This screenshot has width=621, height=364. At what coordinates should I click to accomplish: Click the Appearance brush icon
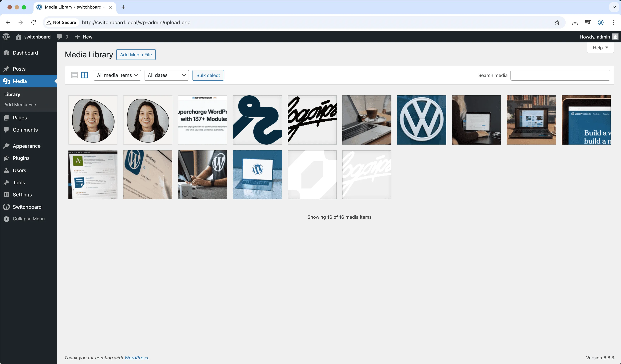coord(7,146)
